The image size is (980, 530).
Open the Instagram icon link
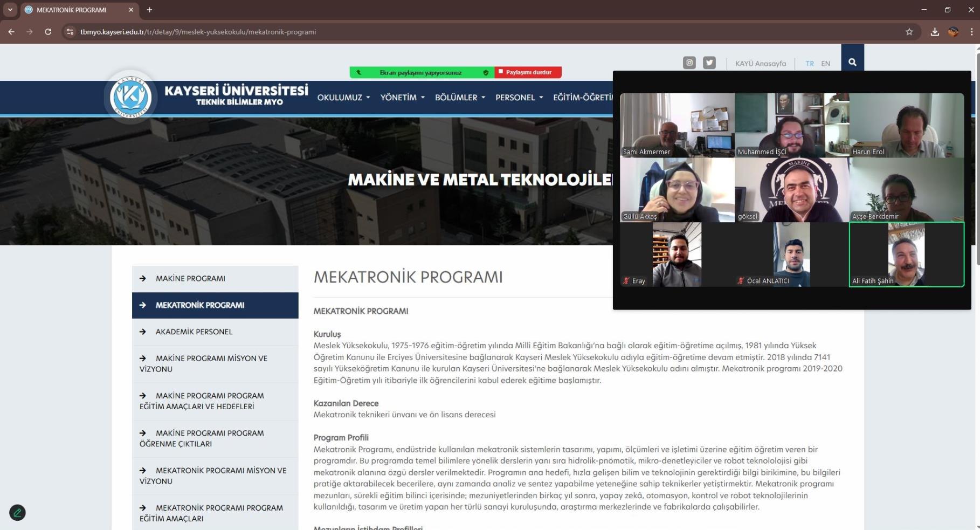(689, 63)
